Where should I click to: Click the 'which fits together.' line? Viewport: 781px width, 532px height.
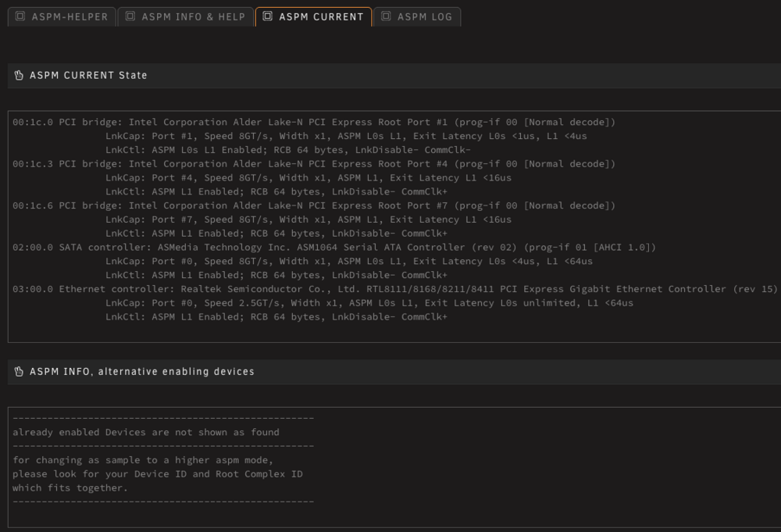coord(70,488)
